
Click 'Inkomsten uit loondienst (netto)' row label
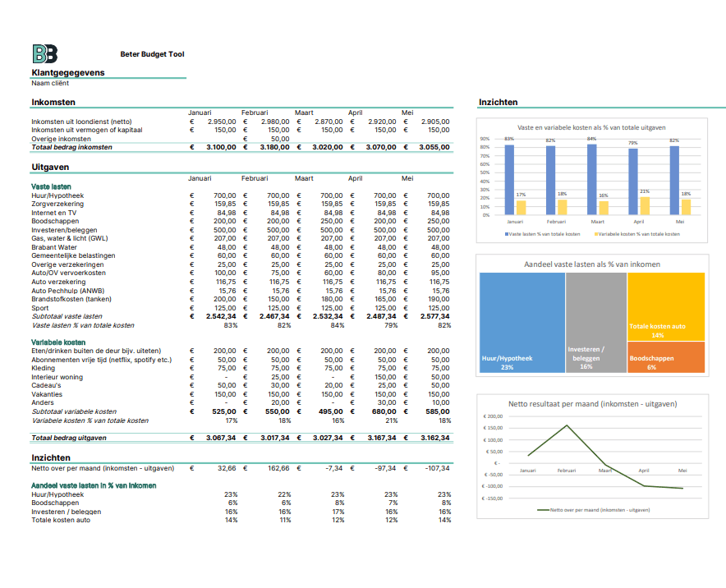81,122
